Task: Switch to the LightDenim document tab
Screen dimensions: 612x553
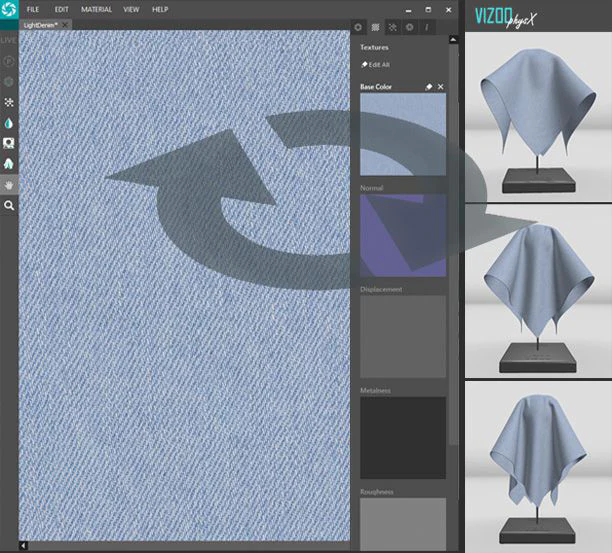Action: point(41,25)
